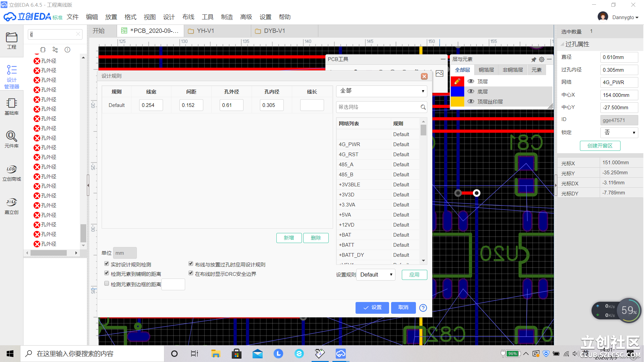The width and height of the screenshot is (644, 362).
Task: Click the 新增 button to add rule
Action: (289, 238)
